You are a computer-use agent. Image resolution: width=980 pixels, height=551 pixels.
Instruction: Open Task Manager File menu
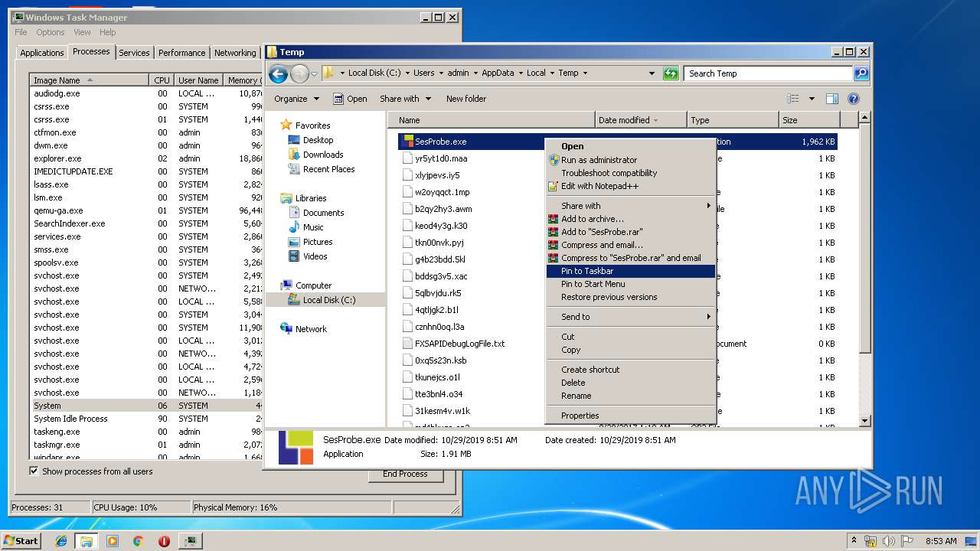(21, 32)
